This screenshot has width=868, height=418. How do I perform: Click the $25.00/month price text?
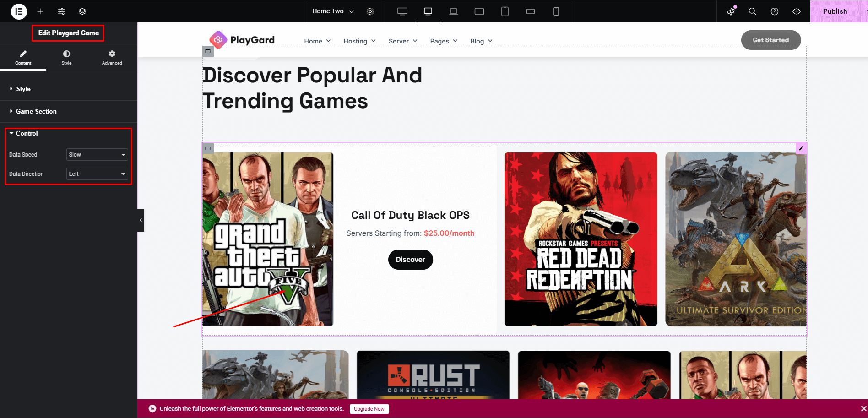click(449, 233)
